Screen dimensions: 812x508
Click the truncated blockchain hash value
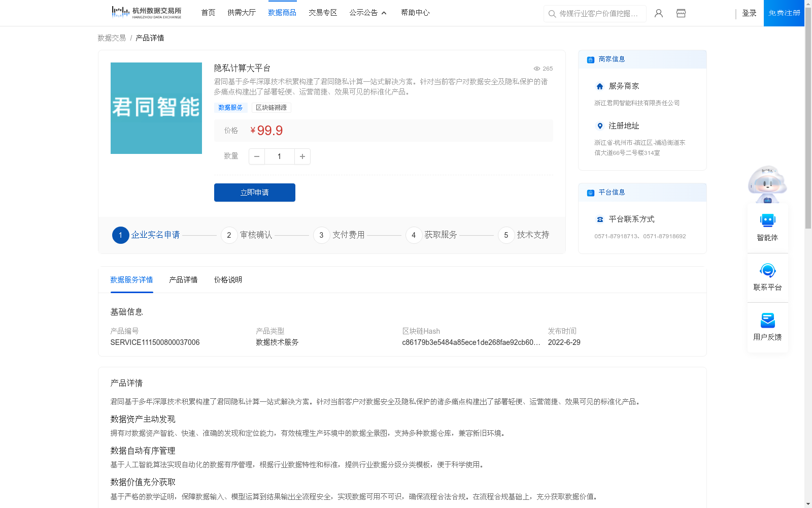[x=471, y=342]
